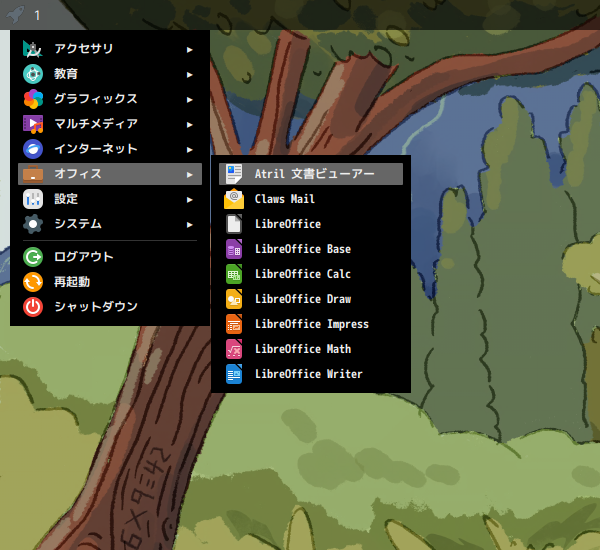The height and width of the screenshot is (550, 600).
Task: Launch Claws Mail from Office submenu
Action: [311, 199]
